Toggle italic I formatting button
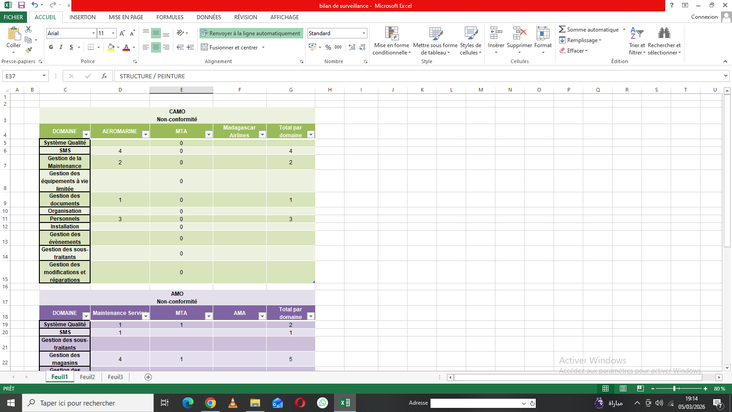The height and width of the screenshot is (412, 732). [61, 47]
